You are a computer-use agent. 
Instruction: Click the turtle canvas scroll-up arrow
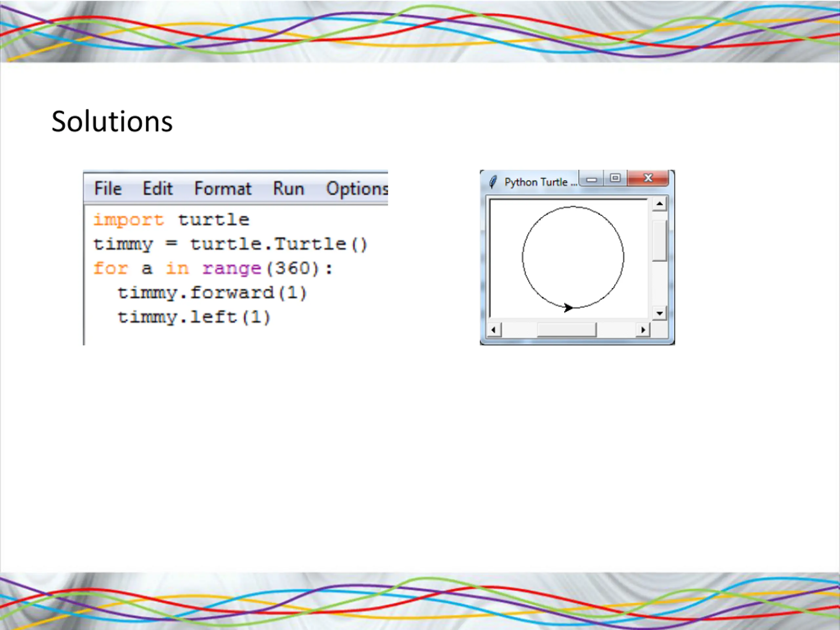pyautogui.click(x=660, y=204)
